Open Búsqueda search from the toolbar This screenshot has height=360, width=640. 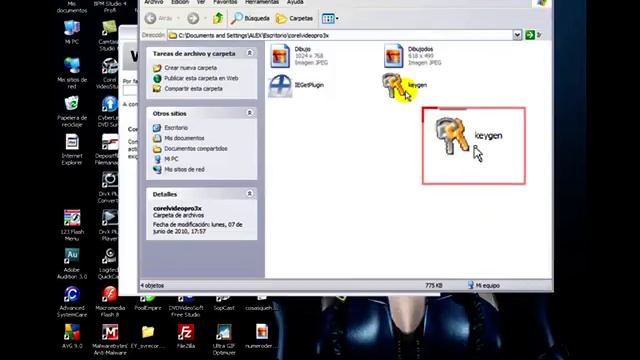click(250, 18)
